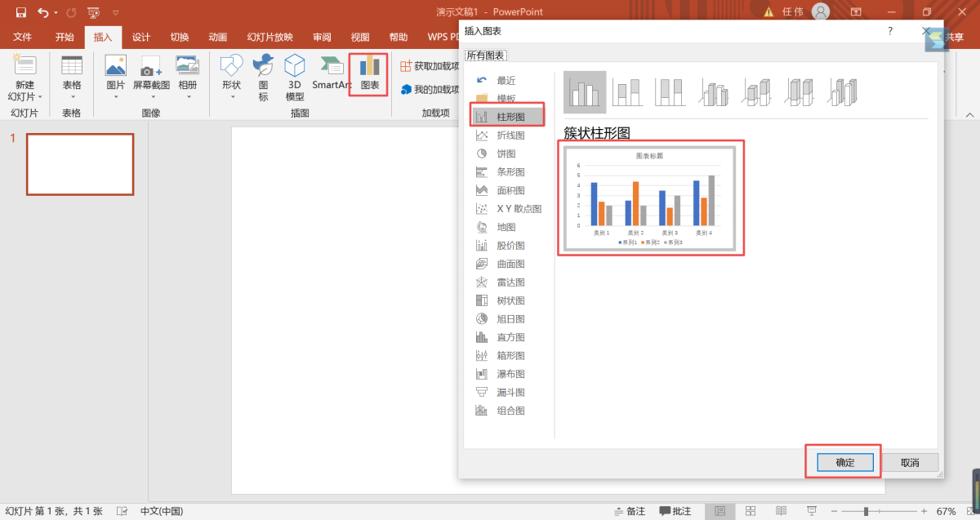This screenshot has height=520, width=980.
Task: Select 饼图 pie chart type in list
Action: pos(506,153)
